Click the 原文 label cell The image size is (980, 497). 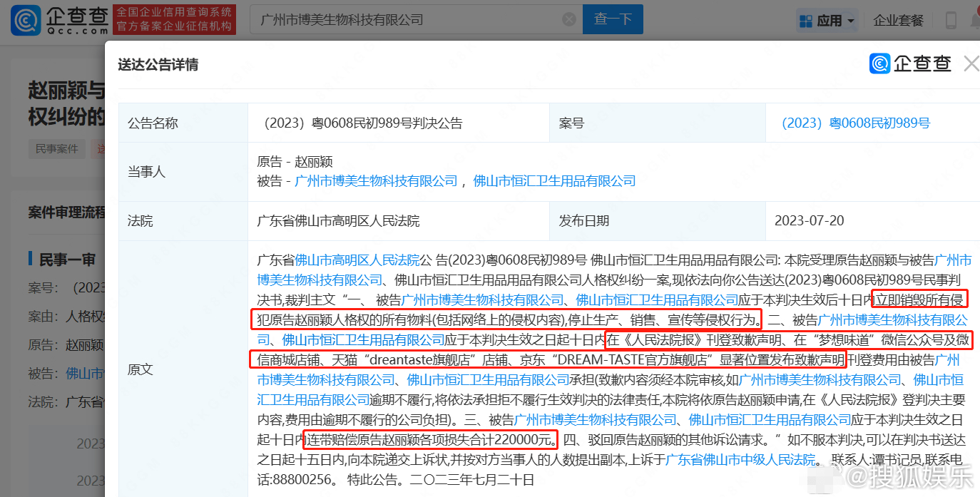183,369
